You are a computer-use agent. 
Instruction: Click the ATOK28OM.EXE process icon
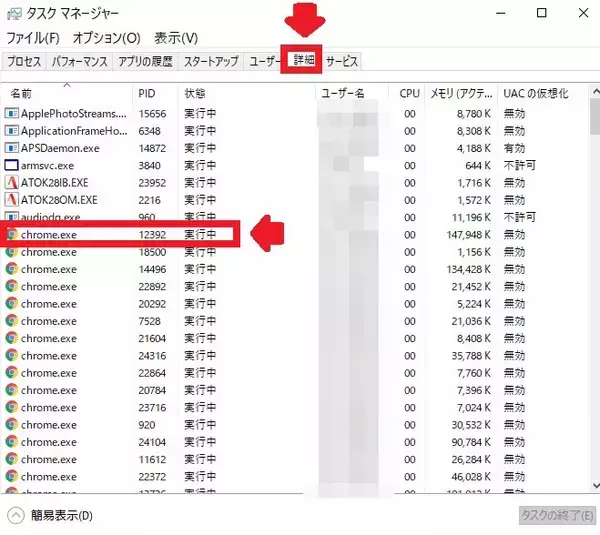click(11, 200)
